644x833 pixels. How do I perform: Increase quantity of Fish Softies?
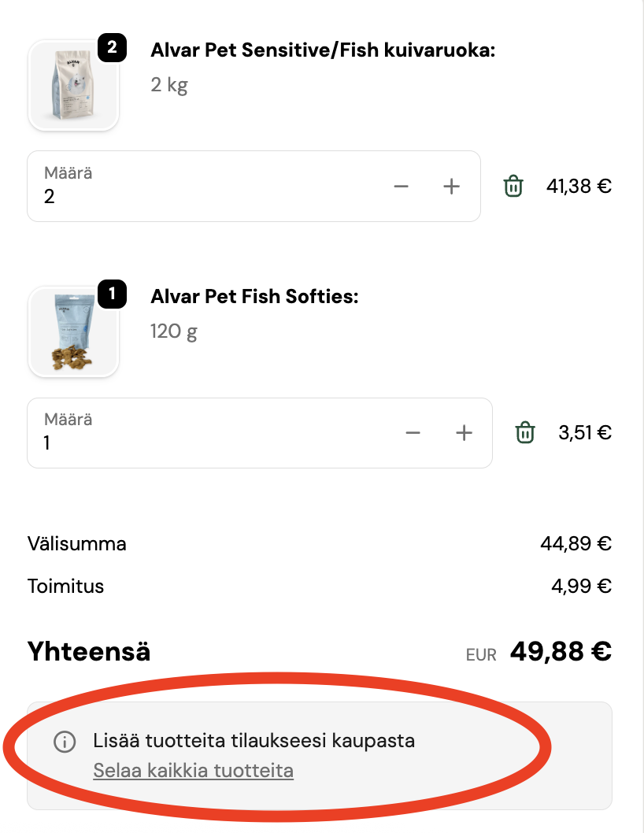(464, 433)
